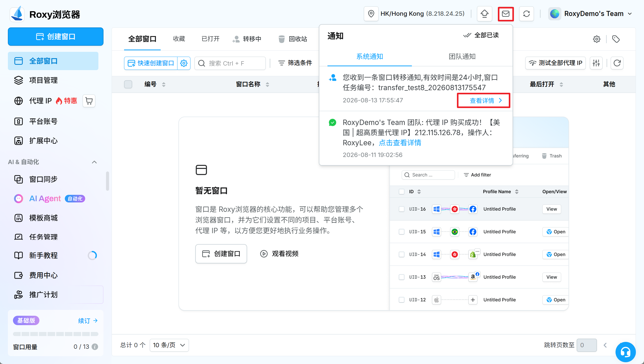Viewport: 644px width, 364px height.
Task: Go to 扩展中心 in sidebar
Action: (53, 141)
